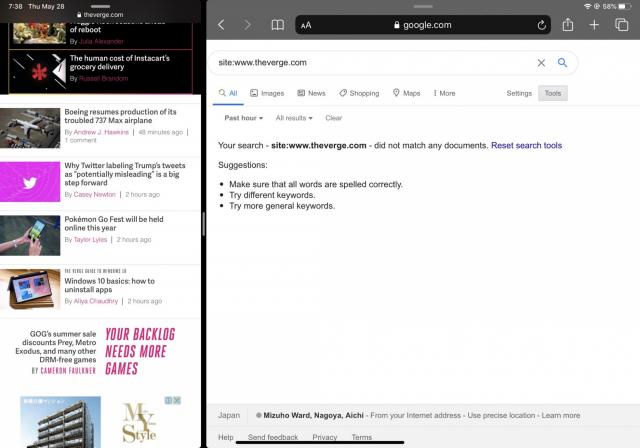Switch to the News tab
The width and height of the screenshot is (640, 448).
[x=310, y=93]
